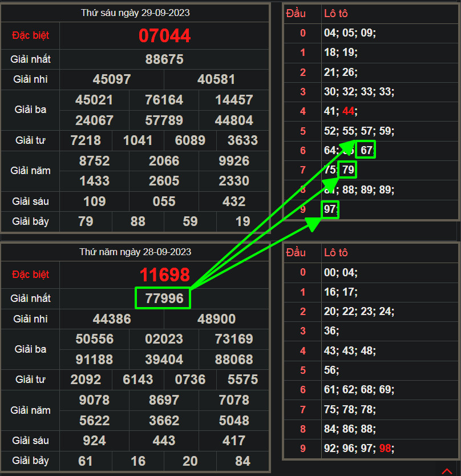
Task: Open the Thứ năm ngày 28-09-2023 header
Action: pyautogui.click(x=135, y=252)
